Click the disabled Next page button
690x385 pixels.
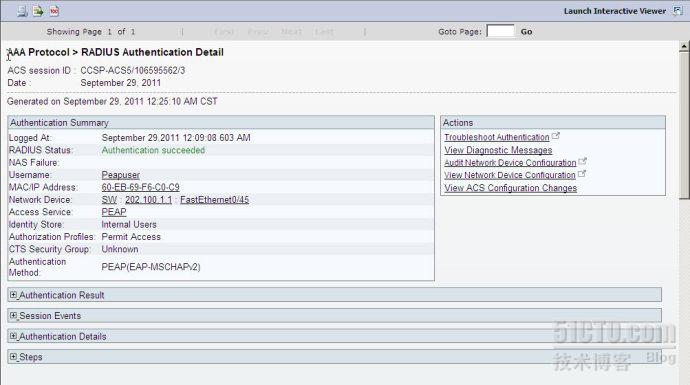pos(291,32)
